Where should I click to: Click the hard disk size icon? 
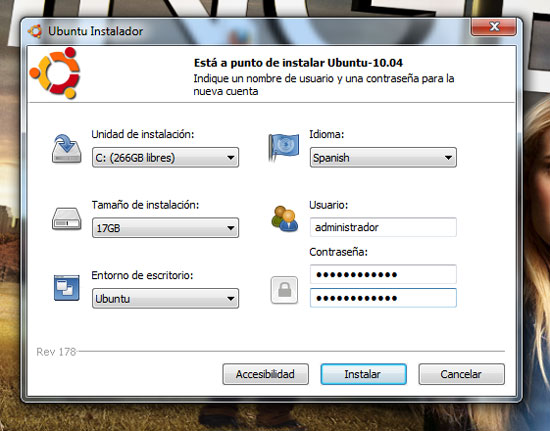point(67,219)
